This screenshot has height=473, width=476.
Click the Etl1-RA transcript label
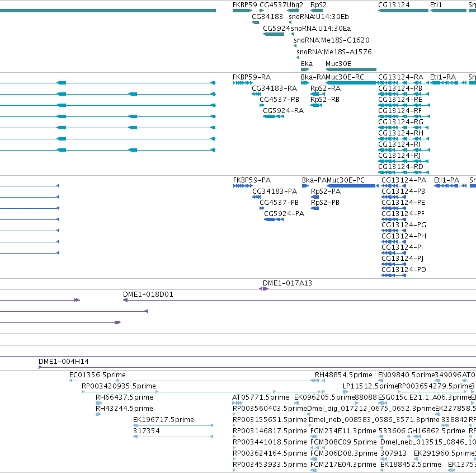pos(443,77)
